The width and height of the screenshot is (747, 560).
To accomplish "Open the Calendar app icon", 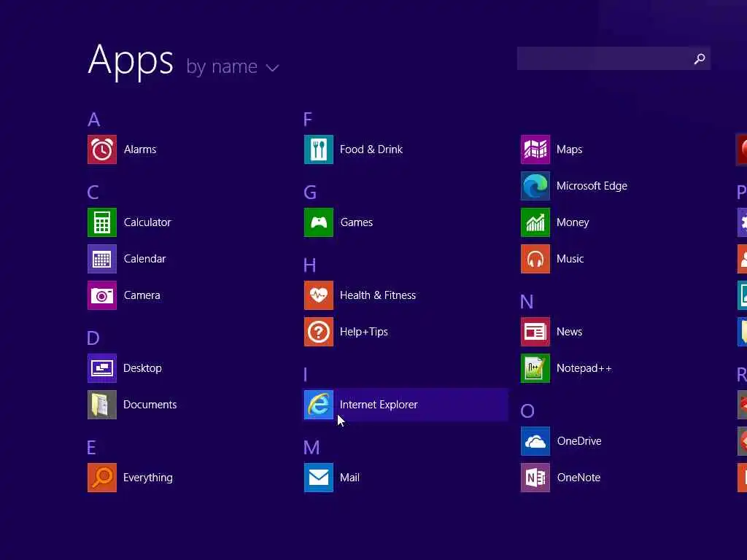I will pyautogui.click(x=102, y=259).
